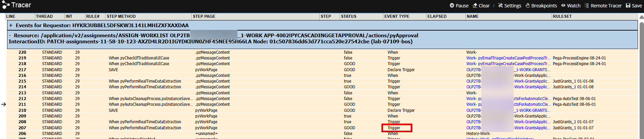Open pyEmailTriageCreateCasePostProcess link in line 218
The width and height of the screenshot is (644, 139).
coord(508,64)
